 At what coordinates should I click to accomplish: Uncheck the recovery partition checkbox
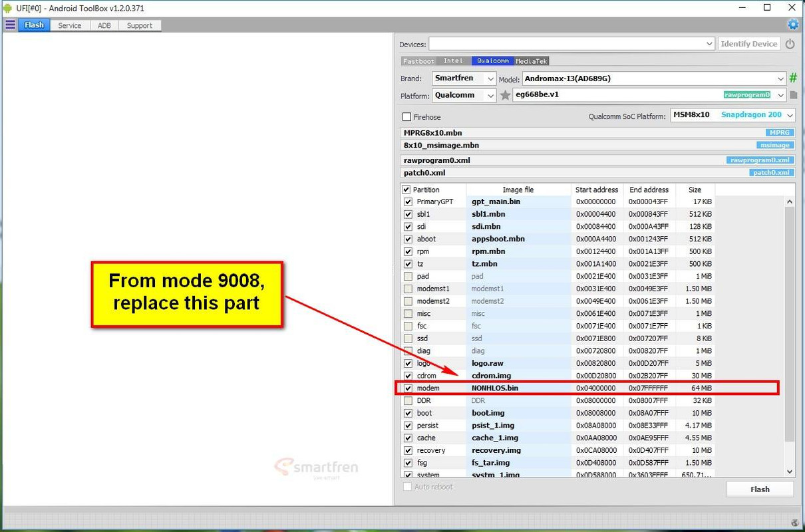coord(408,450)
